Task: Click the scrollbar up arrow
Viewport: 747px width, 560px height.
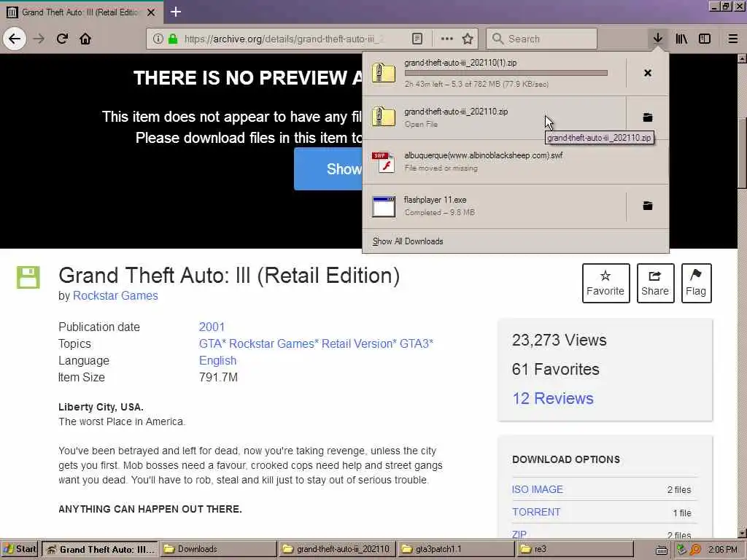Action: tap(742, 58)
